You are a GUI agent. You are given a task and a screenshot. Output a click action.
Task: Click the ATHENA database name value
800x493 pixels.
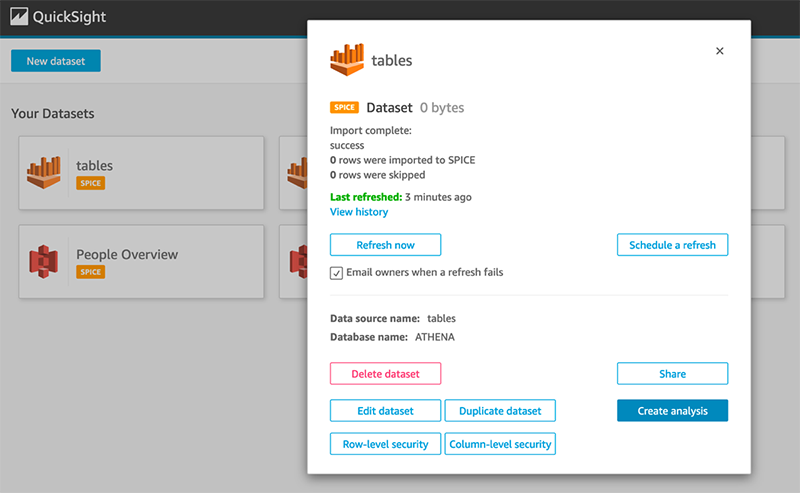coord(435,337)
